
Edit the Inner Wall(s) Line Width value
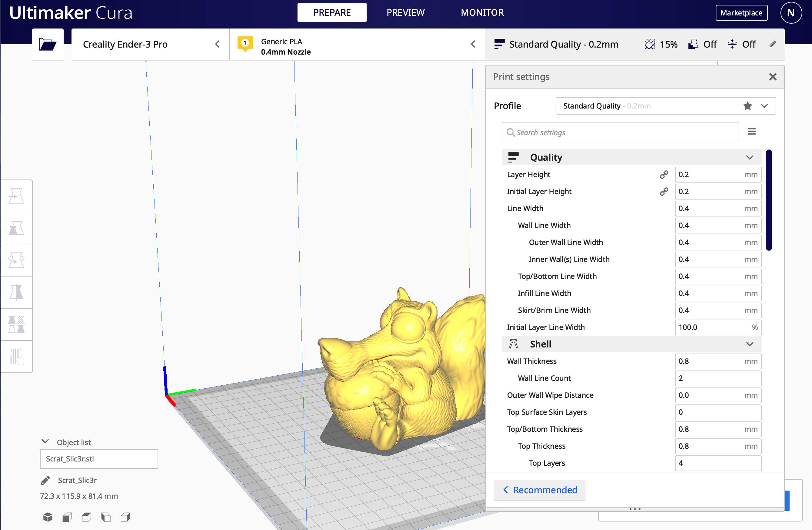718,260
